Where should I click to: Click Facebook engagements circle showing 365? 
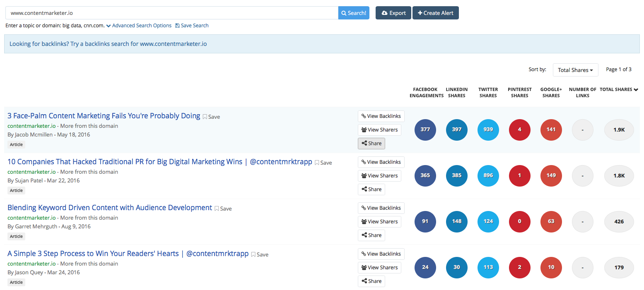[425, 175]
